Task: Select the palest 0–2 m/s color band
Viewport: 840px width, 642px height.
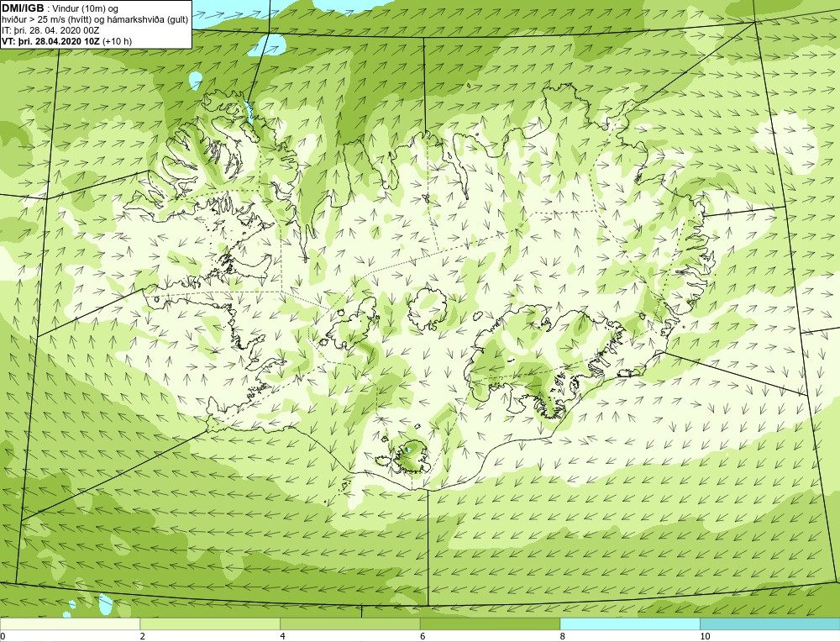Action: coord(71,624)
